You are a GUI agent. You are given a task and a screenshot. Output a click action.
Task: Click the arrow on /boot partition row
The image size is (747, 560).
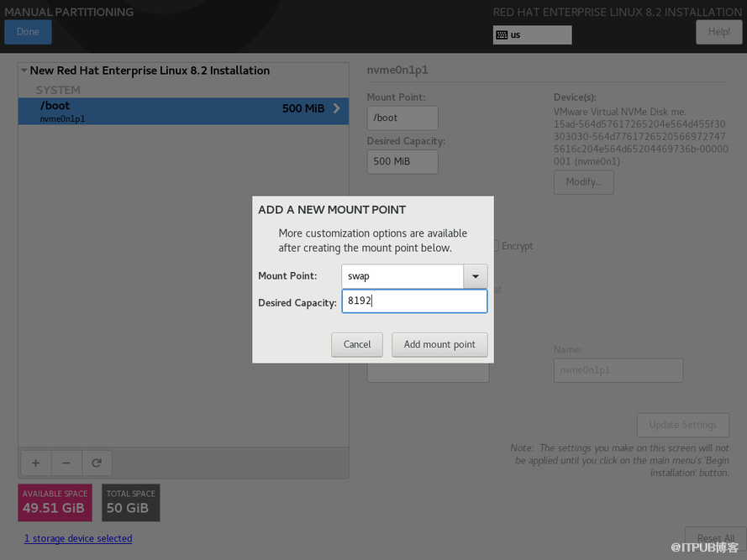337,108
